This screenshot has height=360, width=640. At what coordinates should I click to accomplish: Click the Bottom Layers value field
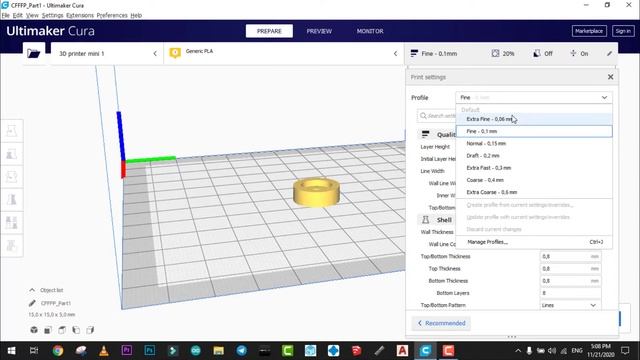coord(570,293)
